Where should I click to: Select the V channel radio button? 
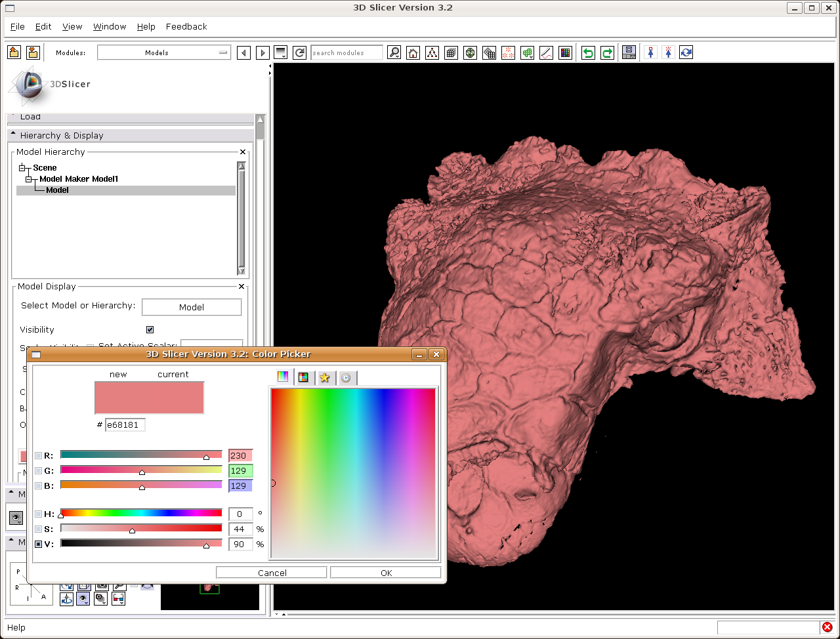pyautogui.click(x=39, y=544)
